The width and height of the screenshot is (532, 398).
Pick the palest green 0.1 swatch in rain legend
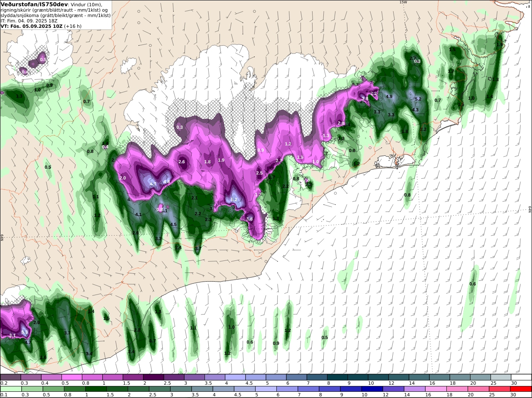coord(10,389)
